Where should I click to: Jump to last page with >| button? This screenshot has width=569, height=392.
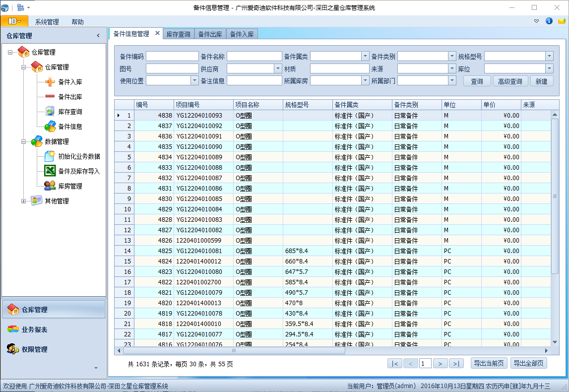tap(456, 363)
